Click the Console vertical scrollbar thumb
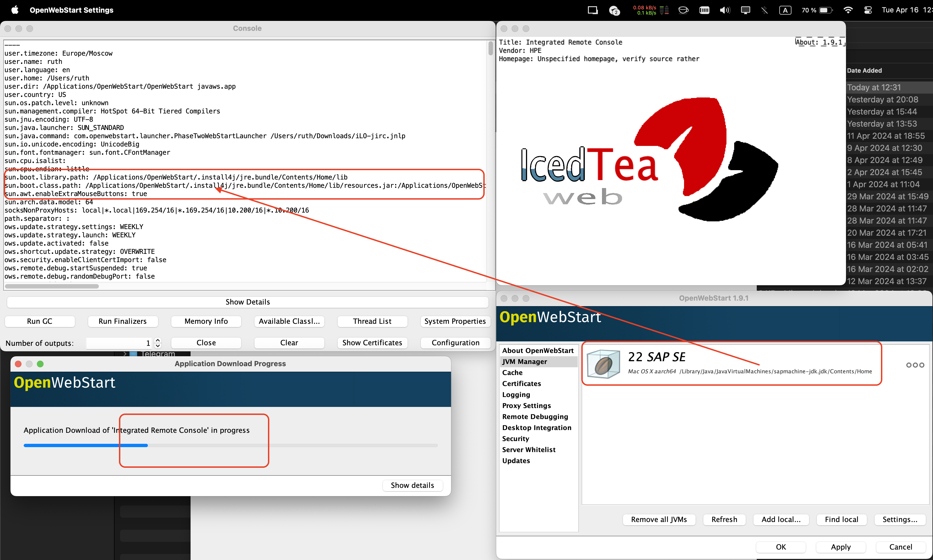The height and width of the screenshot is (560, 933). click(490, 48)
